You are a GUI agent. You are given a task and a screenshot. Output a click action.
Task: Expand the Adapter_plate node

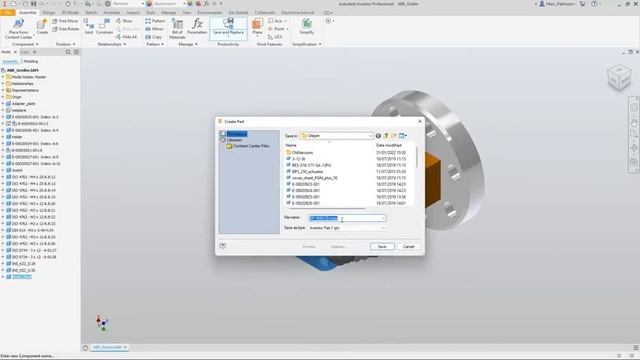(3, 104)
